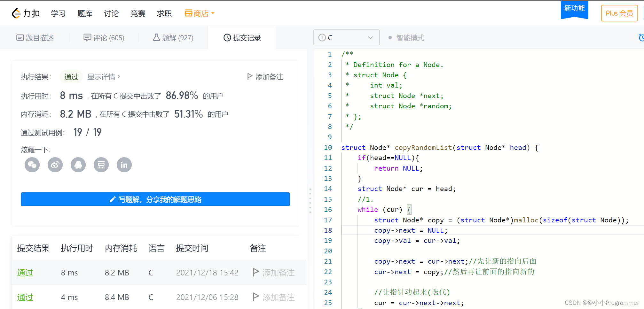Add note to the 8 ms submission row
Image resolution: width=644 pixels, height=309 pixels.
tap(274, 273)
